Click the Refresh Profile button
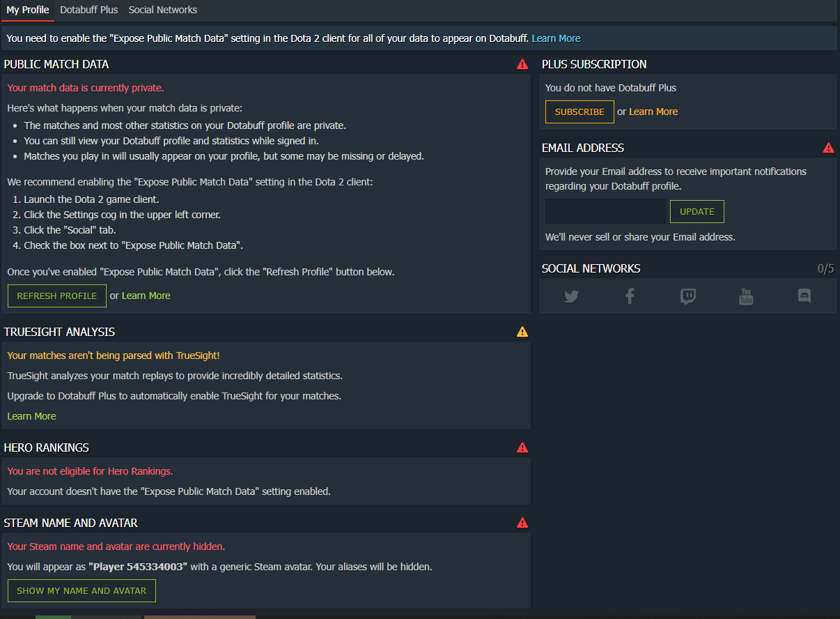The width and height of the screenshot is (840, 619). click(56, 296)
